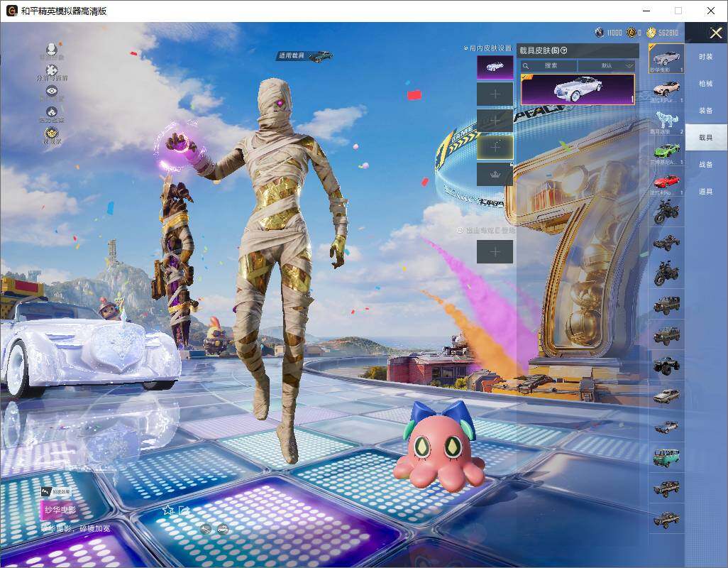The width and height of the screenshot is (728, 568).
Task: Click the gold badge currency showing 0
Action: [x=631, y=33]
